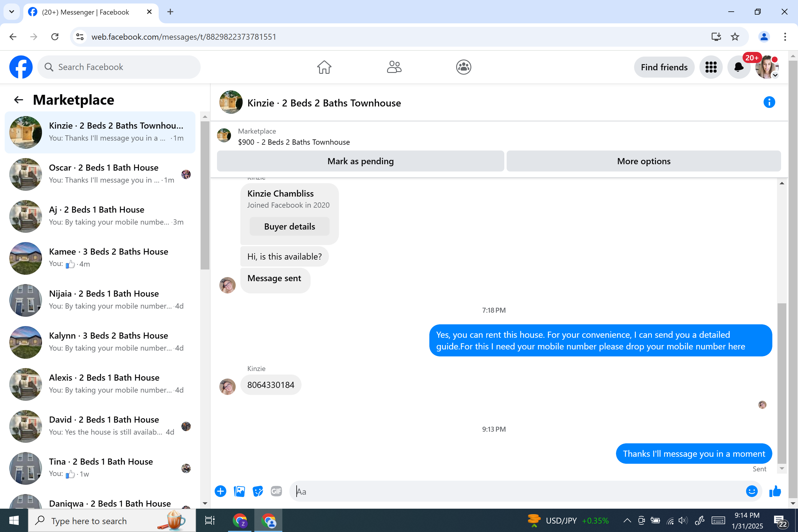
Task: Click the chat scrollbar thumb
Action: [782, 383]
